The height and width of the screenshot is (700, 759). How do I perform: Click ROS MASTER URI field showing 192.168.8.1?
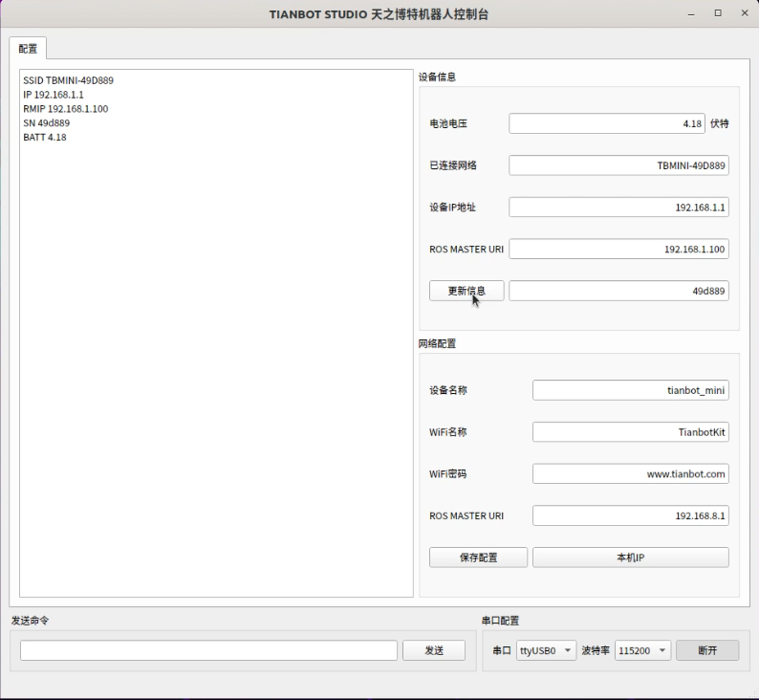pos(630,516)
